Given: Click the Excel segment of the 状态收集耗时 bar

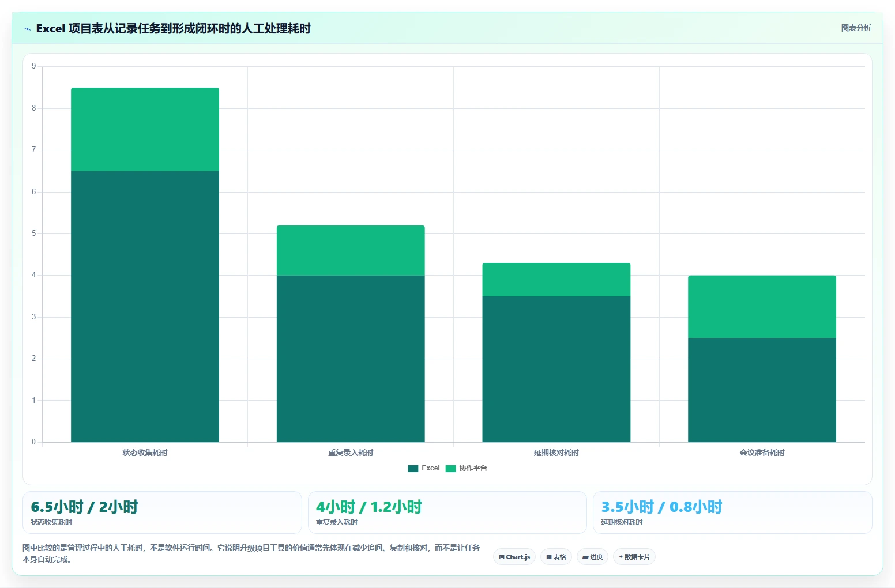Looking at the screenshot, I should point(145,307).
